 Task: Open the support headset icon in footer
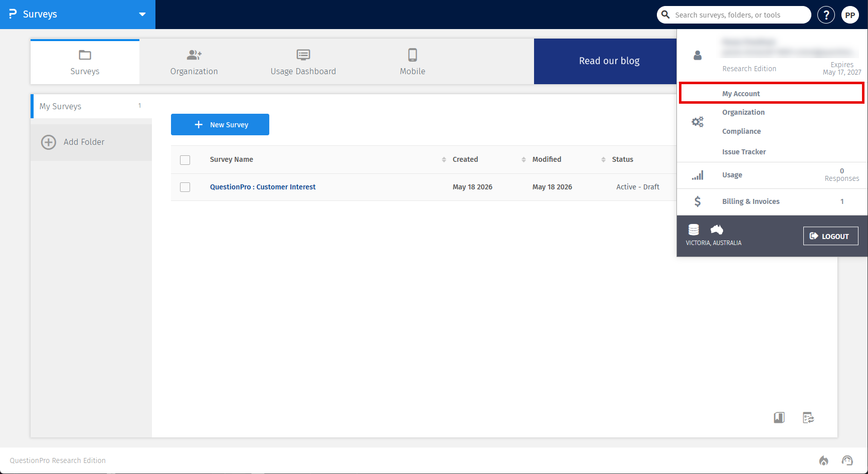[x=847, y=460]
